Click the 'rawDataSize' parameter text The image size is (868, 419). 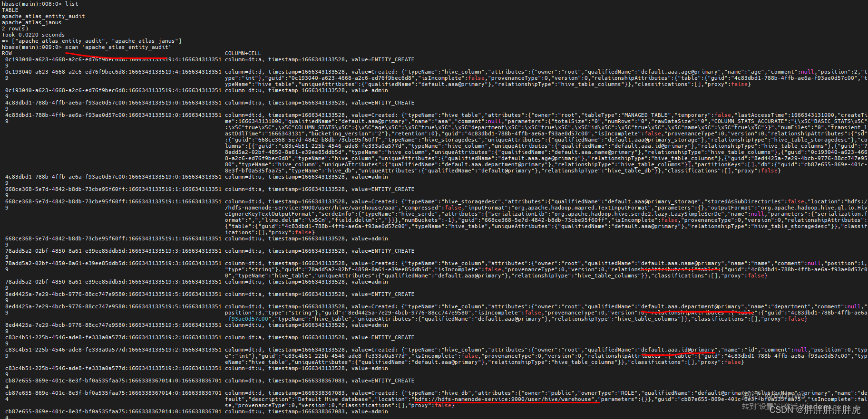[x=663, y=121]
